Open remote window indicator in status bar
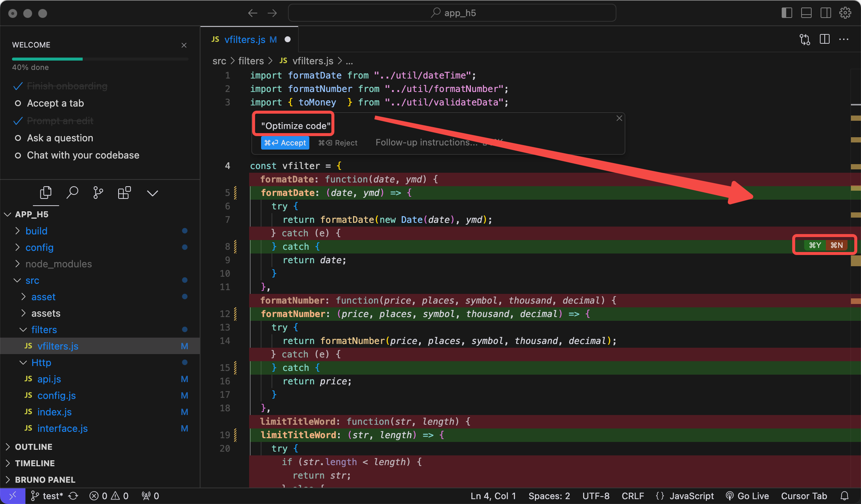Screen dimensions: 861x504 [13, 496]
